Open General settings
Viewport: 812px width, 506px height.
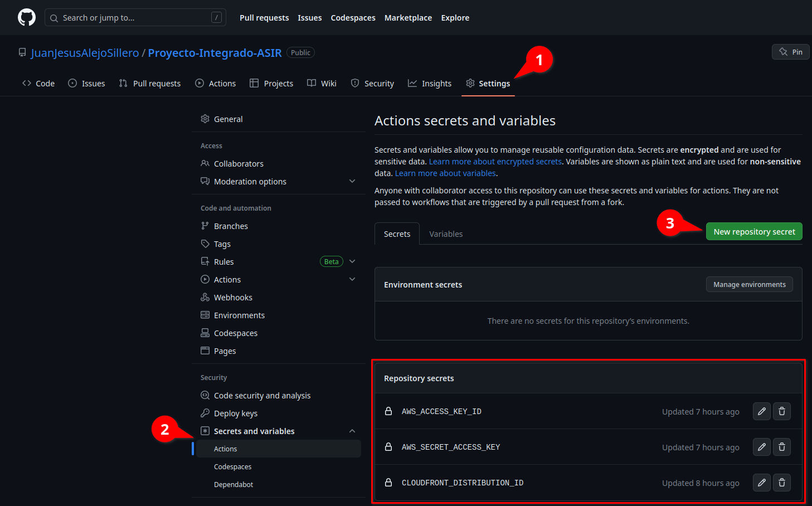pos(279,119)
